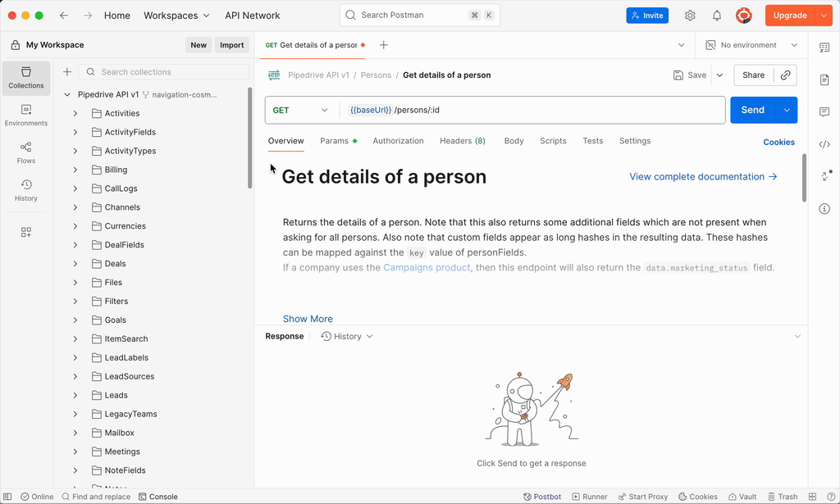Collapse the Pipedrive API v1 collection

coord(67,95)
